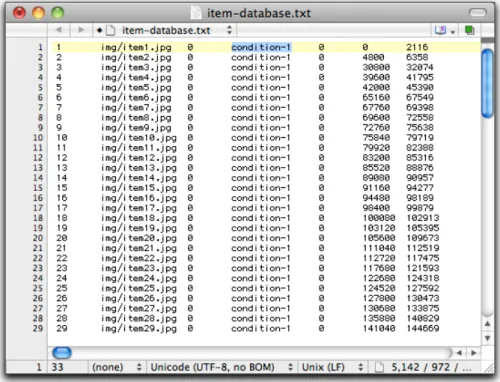The width and height of the screenshot is (500, 382).
Task: Open the item-database.txt document popup stepper
Action: [x=229, y=30]
